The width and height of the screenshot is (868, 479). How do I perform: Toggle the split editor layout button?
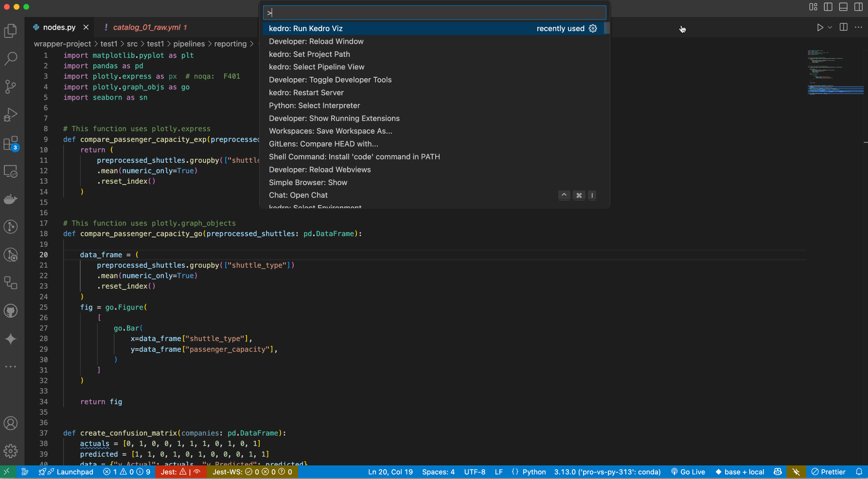tap(843, 27)
